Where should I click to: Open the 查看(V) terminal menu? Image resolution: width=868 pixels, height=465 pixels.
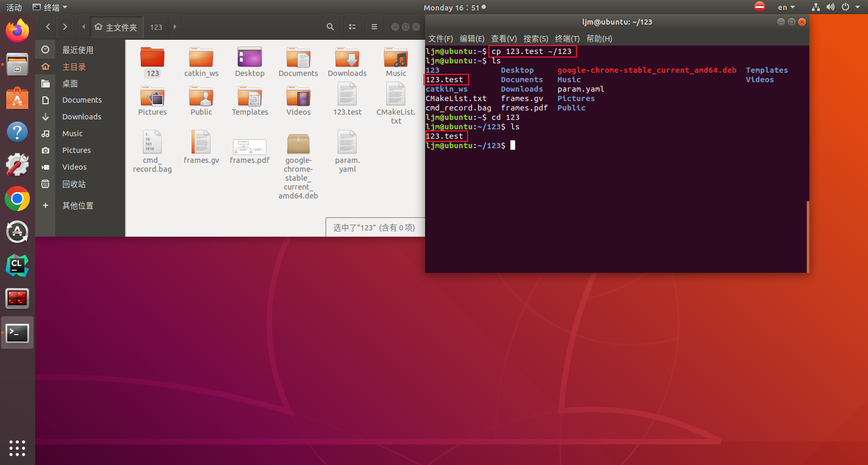(x=504, y=39)
